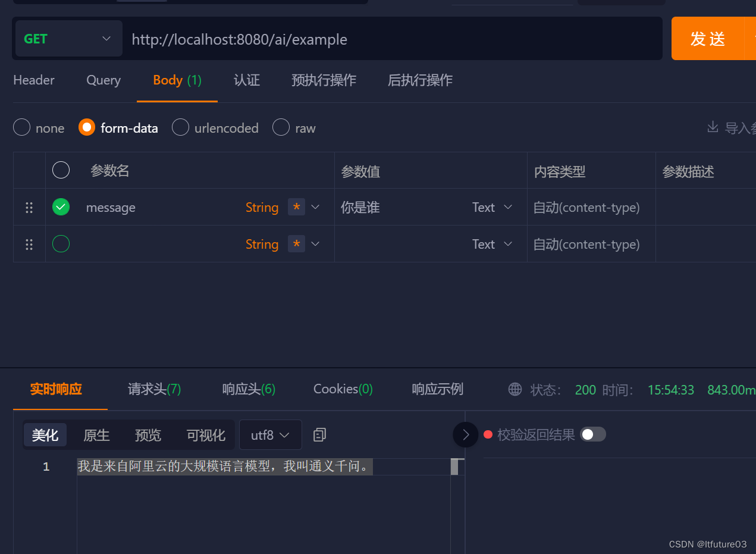Select the 预览 view mode
Viewport: 756px width, 554px height.
point(148,435)
